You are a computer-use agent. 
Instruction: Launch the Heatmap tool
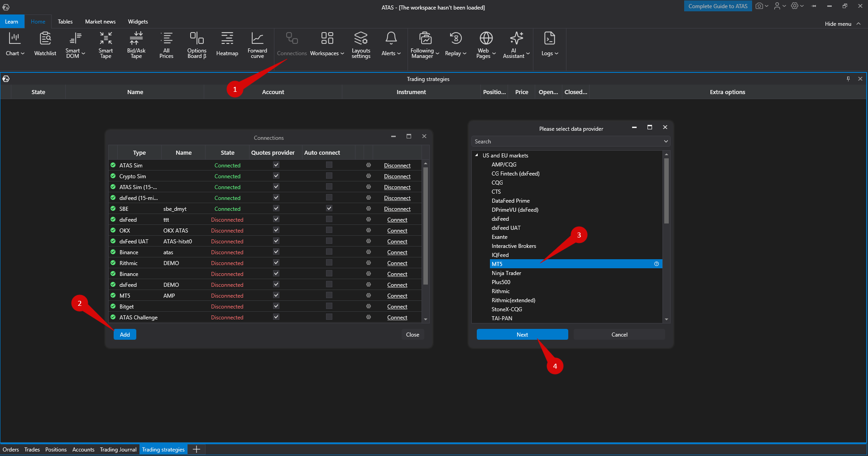(x=227, y=44)
